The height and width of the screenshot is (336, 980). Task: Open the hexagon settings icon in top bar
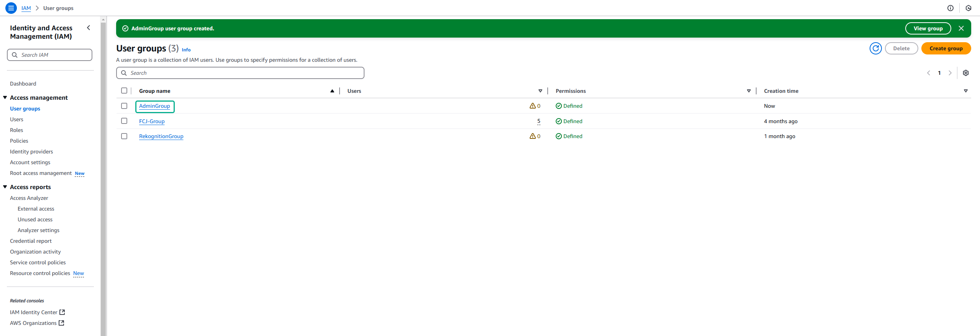(969, 8)
